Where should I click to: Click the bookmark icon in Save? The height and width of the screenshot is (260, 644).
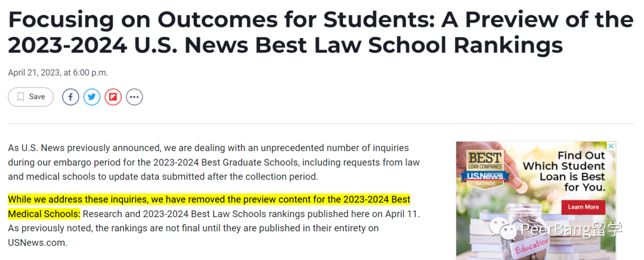(x=20, y=97)
